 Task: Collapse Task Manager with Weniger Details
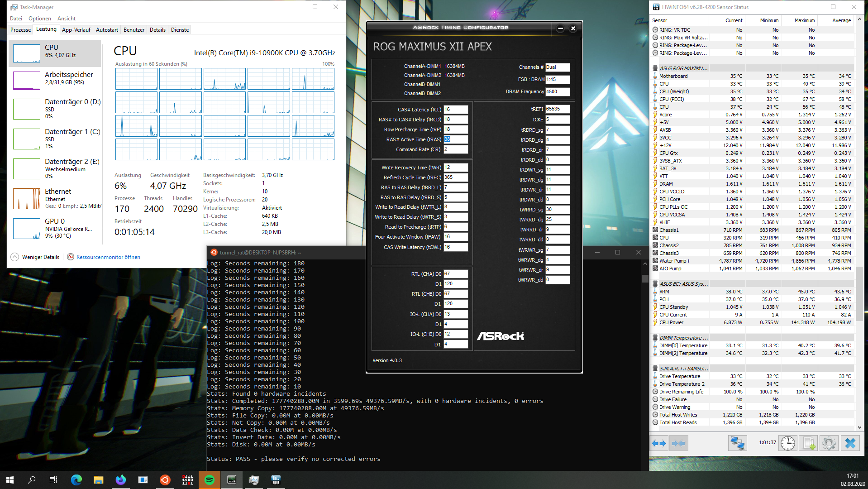coord(35,257)
